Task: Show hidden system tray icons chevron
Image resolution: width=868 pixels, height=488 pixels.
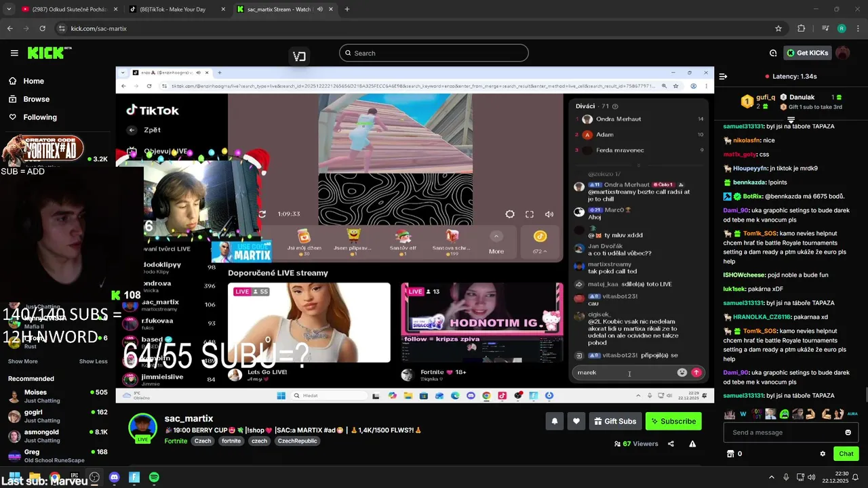Action: coord(771,477)
